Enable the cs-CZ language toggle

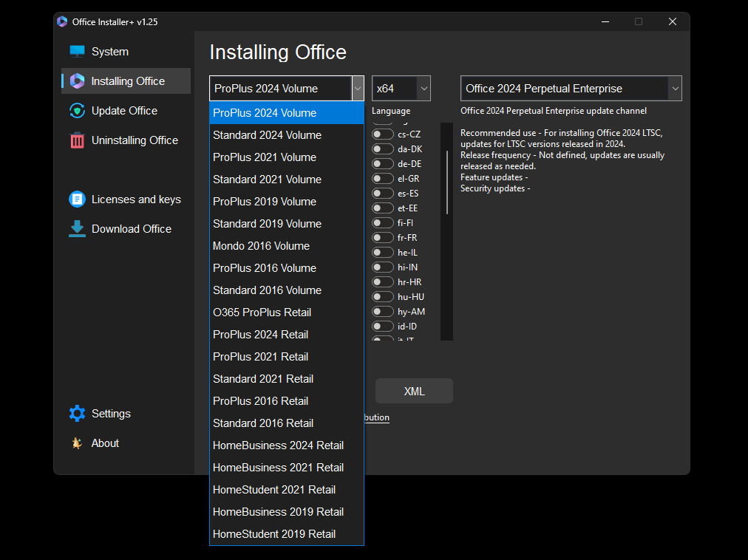pyautogui.click(x=383, y=134)
